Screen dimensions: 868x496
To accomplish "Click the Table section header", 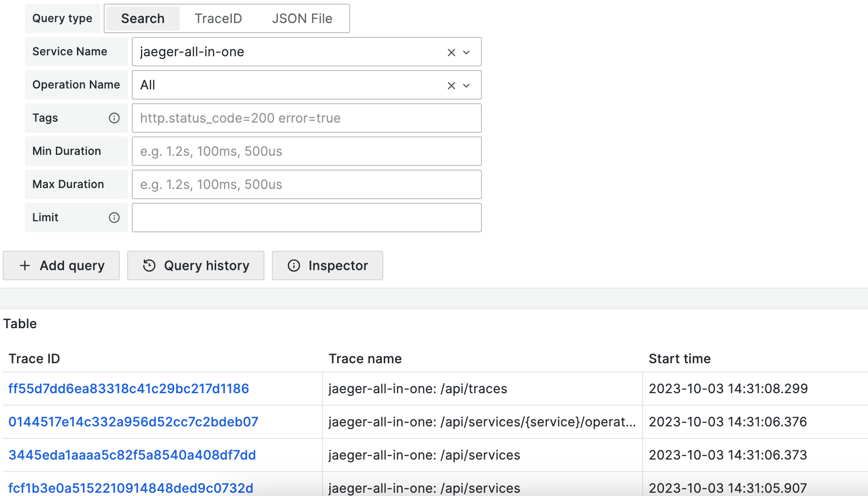I will 20,324.
